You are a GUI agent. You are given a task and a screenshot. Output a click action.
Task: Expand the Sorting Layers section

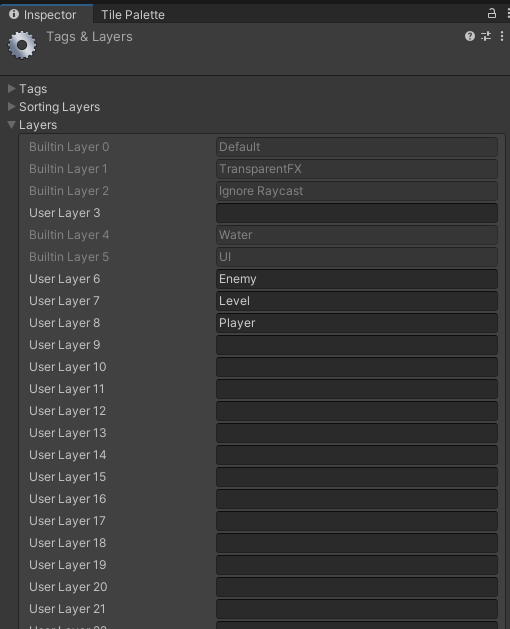(x=12, y=107)
